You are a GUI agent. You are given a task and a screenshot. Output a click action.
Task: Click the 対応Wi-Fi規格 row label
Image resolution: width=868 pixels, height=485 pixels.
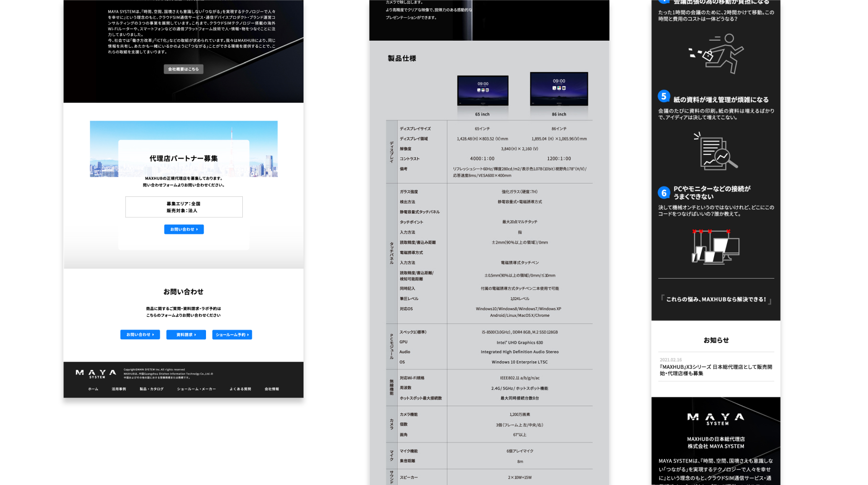412,378
